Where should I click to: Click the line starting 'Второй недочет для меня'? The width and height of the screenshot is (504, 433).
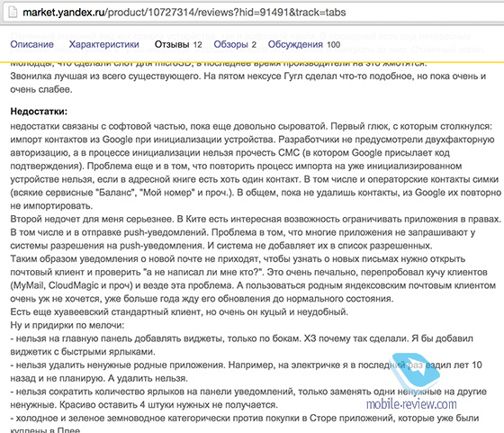click(256, 220)
